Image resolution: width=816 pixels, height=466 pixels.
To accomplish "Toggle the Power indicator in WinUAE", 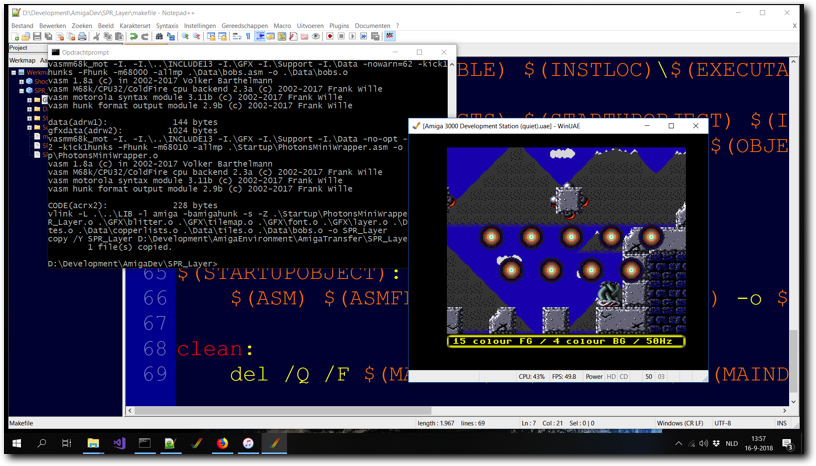I will click(x=594, y=376).
